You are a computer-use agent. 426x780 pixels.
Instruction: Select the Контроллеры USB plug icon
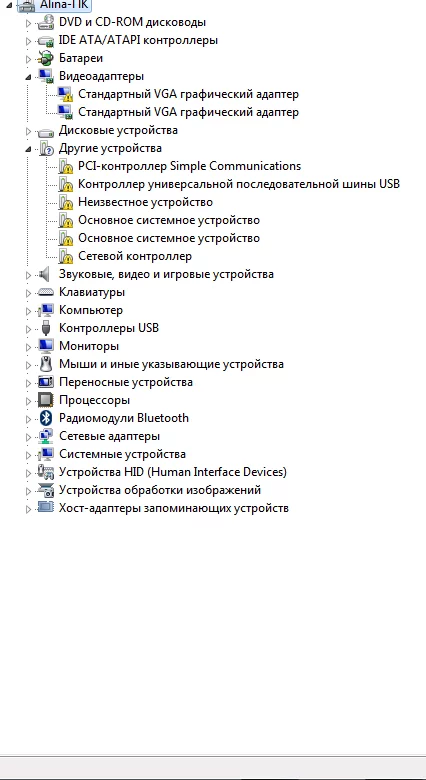46,328
